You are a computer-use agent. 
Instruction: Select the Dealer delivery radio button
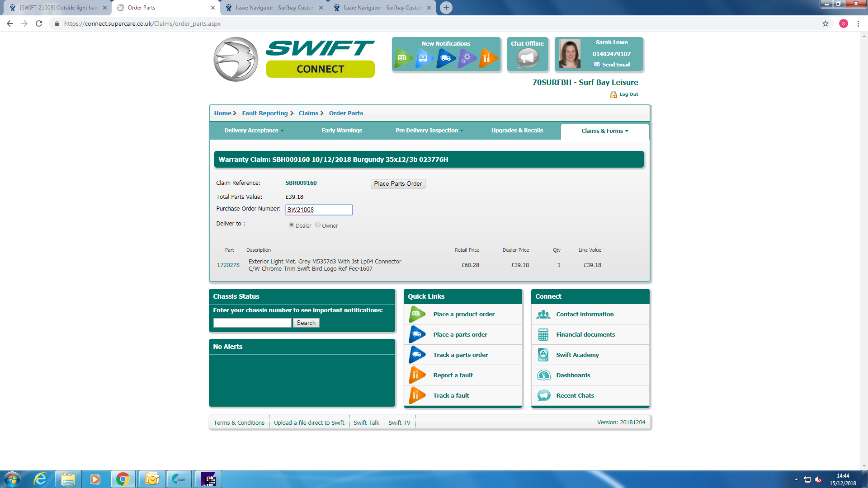pyautogui.click(x=292, y=225)
